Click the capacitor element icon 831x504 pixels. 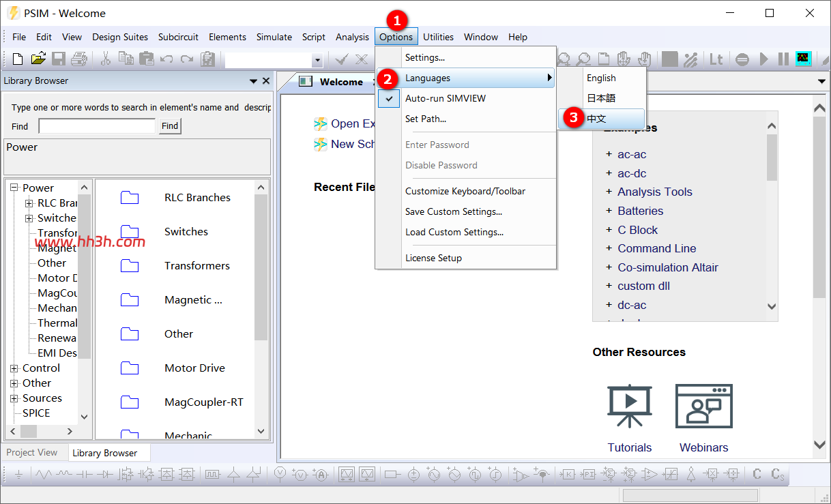[84, 475]
